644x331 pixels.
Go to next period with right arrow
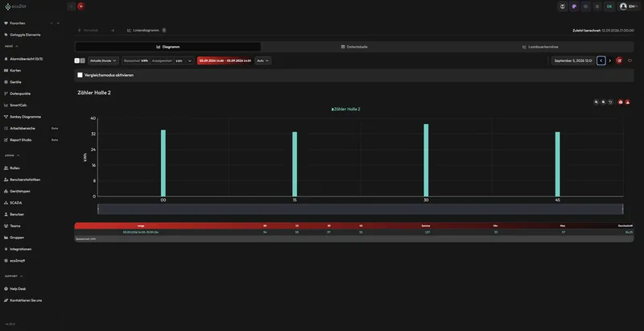[x=610, y=60]
